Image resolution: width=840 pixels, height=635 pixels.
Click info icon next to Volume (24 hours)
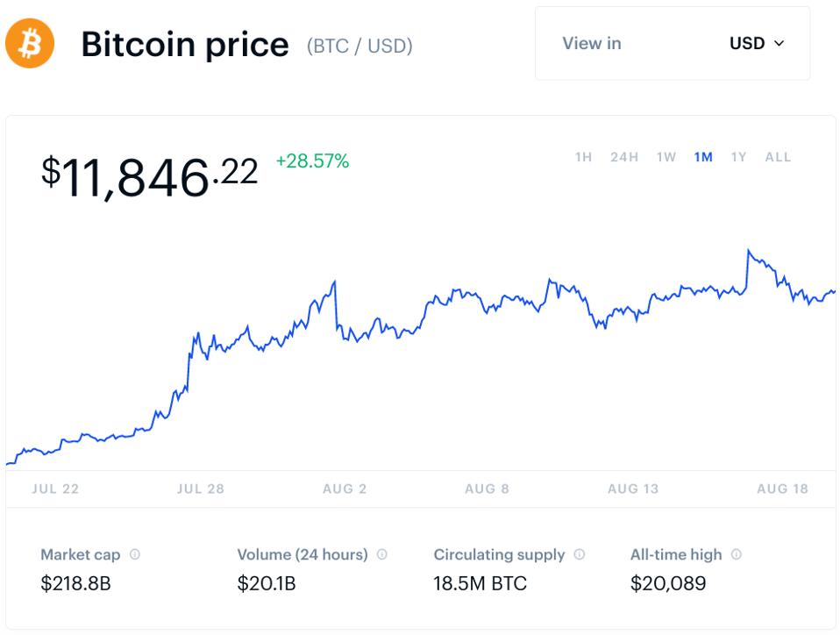(381, 554)
